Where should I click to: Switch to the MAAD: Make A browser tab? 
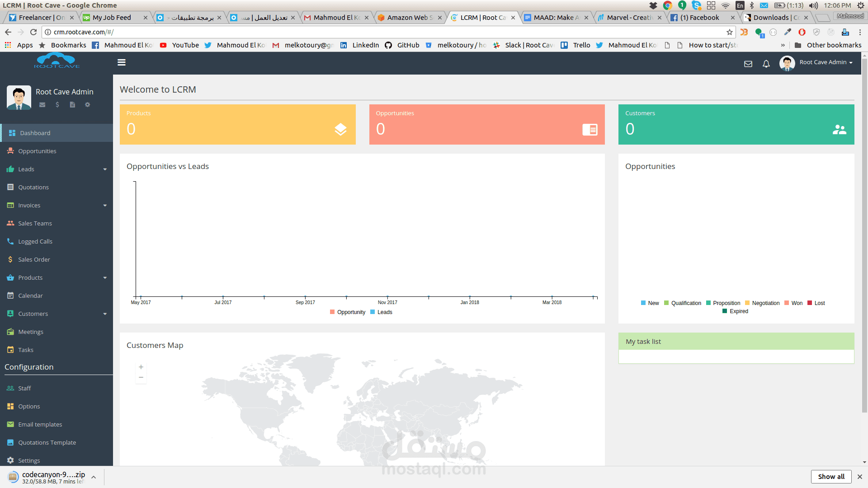click(x=552, y=17)
